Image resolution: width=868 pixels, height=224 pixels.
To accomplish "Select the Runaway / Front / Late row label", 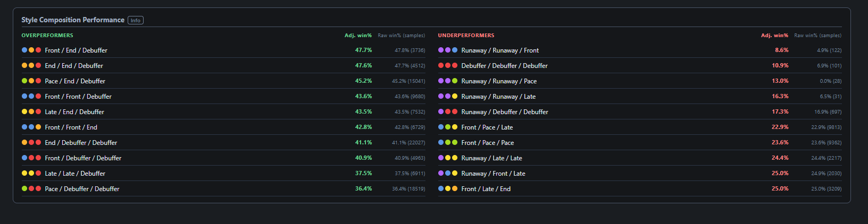I will pyautogui.click(x=494, y=174).
